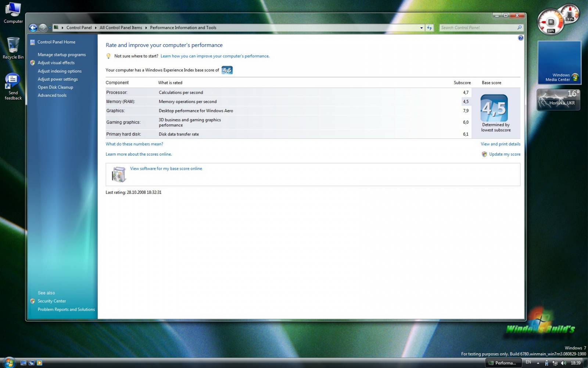Open the Windows Media Center gadget
The width and height of the screenshot is (588, 368).
(x=559, y=62)
